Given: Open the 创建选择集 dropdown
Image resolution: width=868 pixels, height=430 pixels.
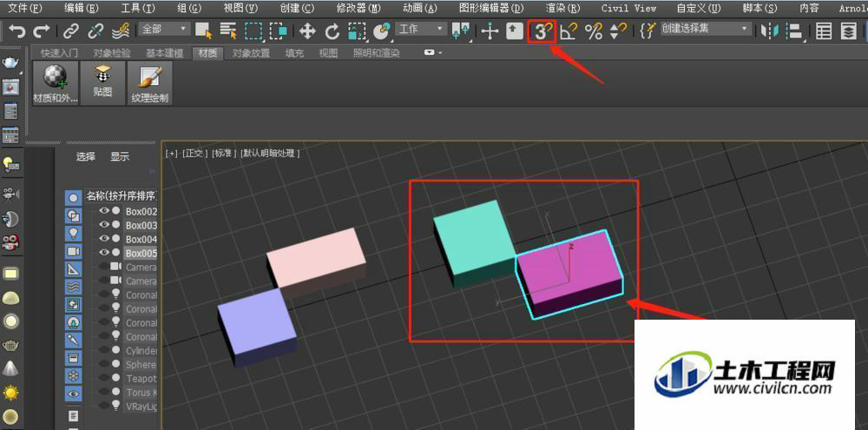Looking at the screenshot, I should [707, 29].
